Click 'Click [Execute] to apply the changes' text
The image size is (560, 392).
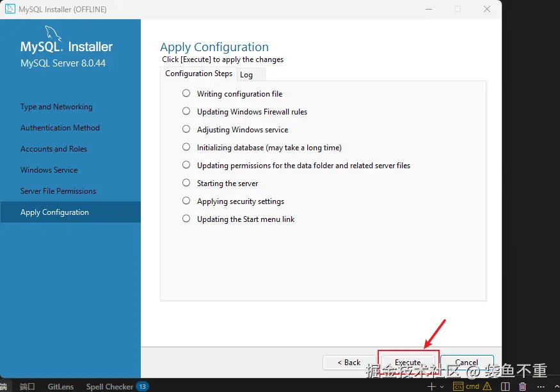coord(223,59)
